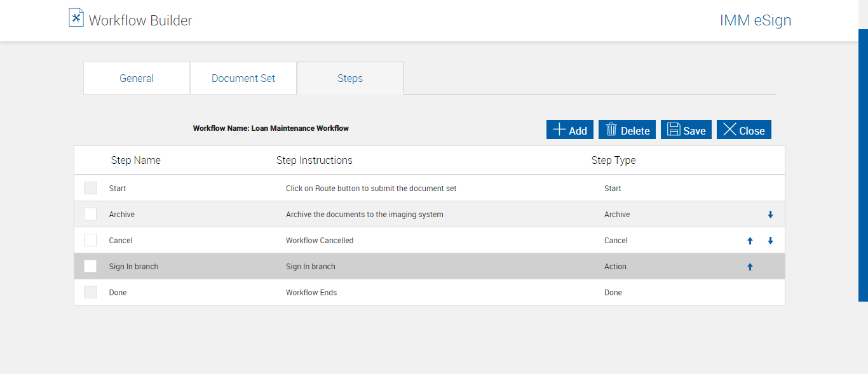
Task: Switch to the Document Set tab
Action: 243,78
